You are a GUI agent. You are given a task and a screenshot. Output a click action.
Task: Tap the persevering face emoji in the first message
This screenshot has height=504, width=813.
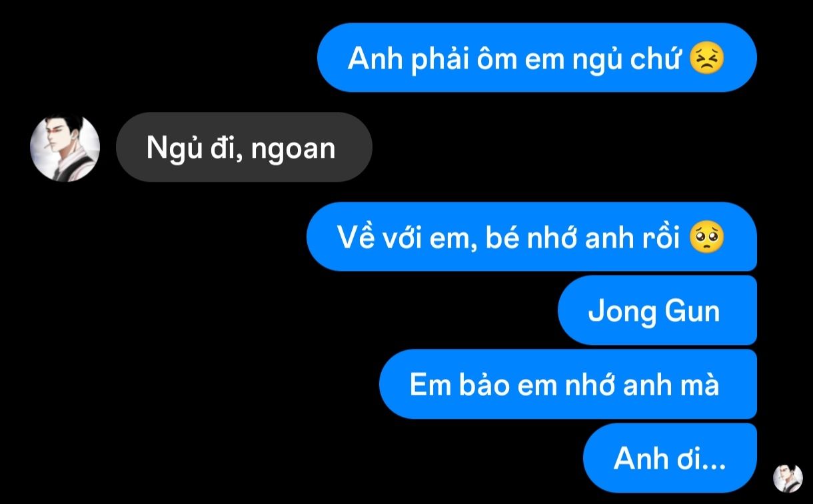(707, 60)
